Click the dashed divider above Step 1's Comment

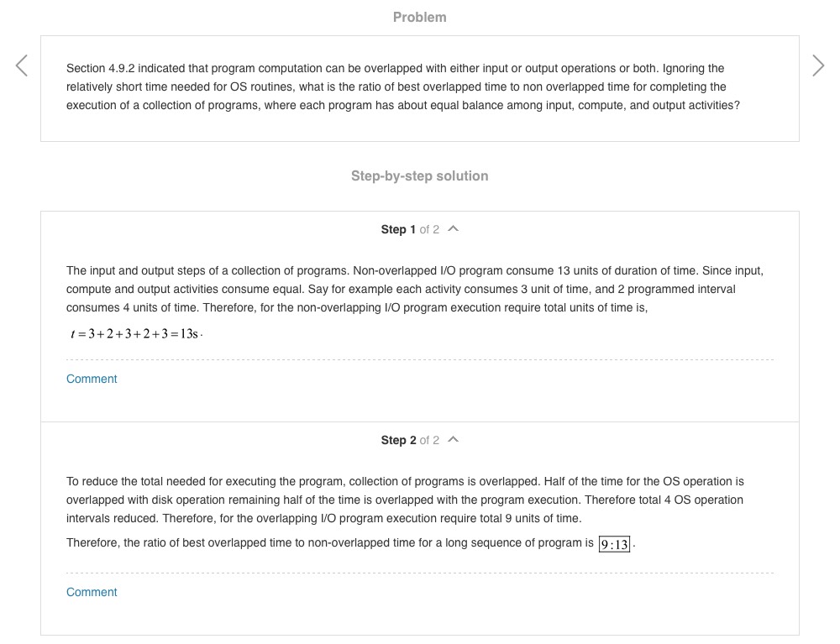click(x=420, y=360)
